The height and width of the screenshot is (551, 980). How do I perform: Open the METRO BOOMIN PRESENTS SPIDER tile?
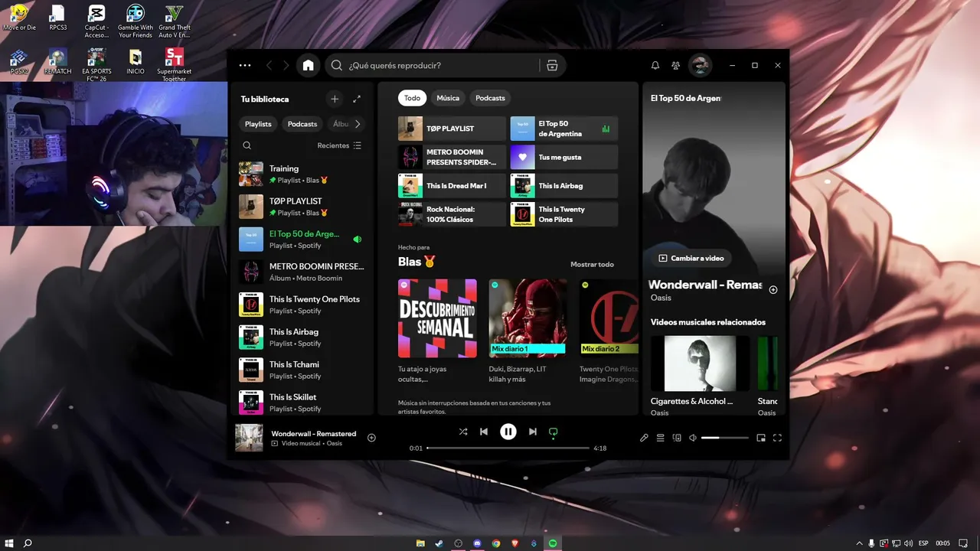pos(452,157)
